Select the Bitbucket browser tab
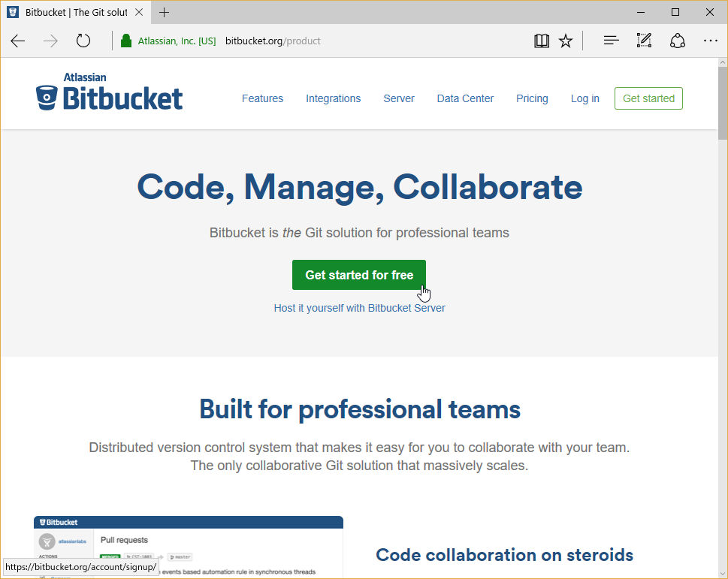 (x=76, y=13)
